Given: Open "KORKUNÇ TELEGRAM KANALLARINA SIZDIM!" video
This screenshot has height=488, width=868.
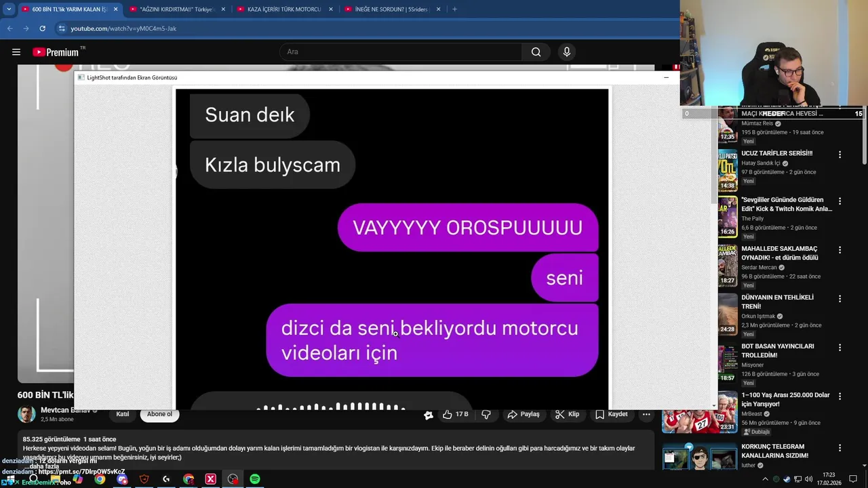Looking at the screenshot, I should (x=774, y=451).
